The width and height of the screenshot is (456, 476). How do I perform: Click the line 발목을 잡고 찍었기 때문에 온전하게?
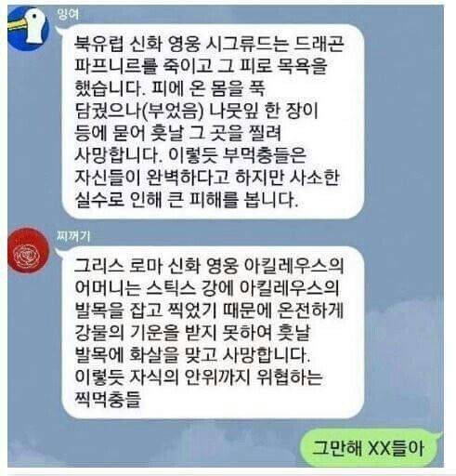[x=209, y=311]
